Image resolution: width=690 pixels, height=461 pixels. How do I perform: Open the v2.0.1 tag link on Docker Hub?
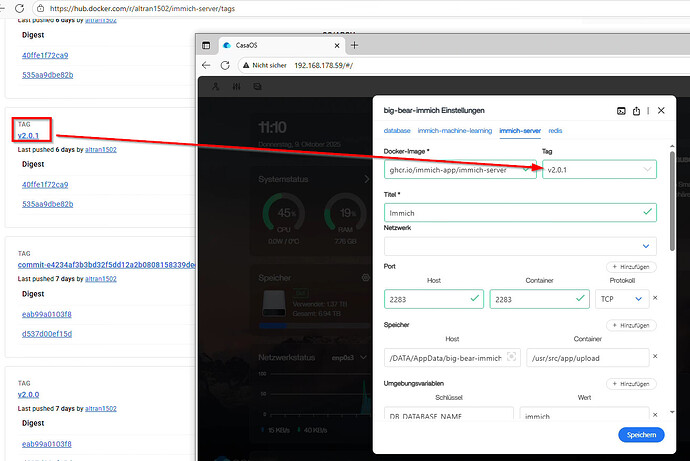[x=28, y=135]
